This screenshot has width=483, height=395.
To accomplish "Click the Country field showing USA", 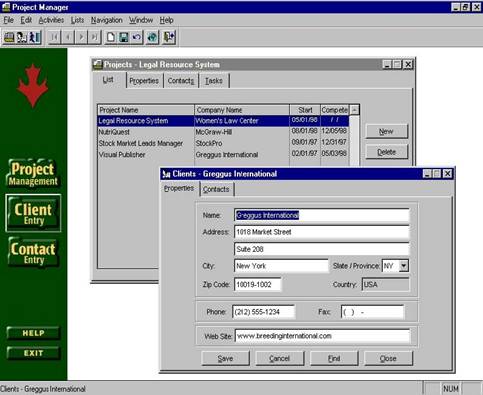I will (x=385, y=285).
